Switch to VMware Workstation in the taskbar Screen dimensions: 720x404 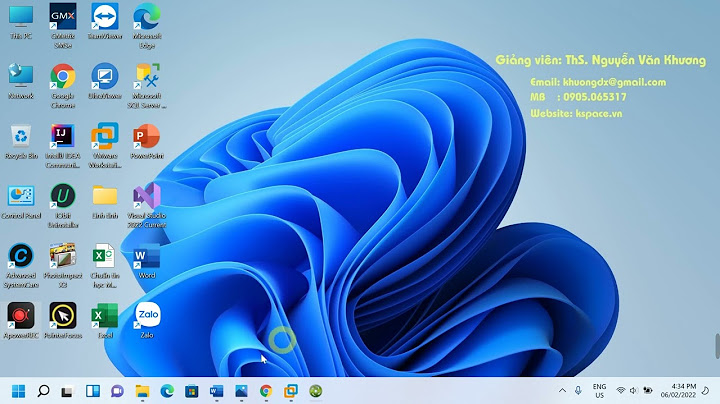(291, 391)
